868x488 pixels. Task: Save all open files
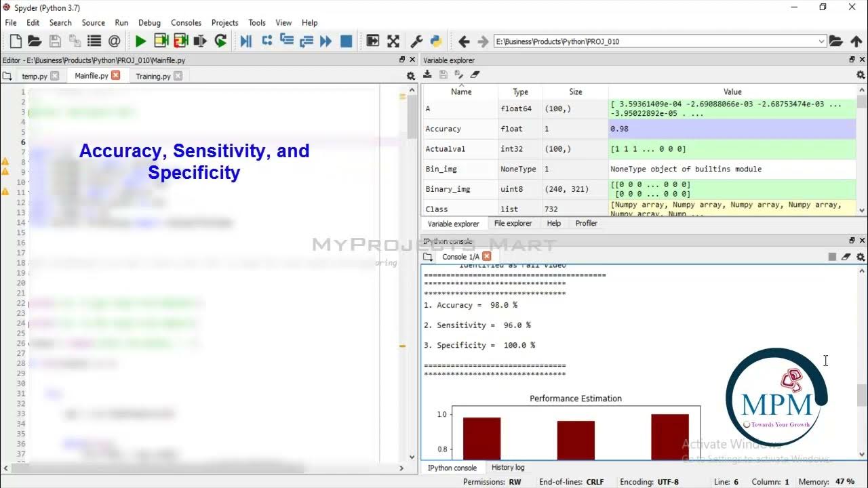[x=75, y=41]
